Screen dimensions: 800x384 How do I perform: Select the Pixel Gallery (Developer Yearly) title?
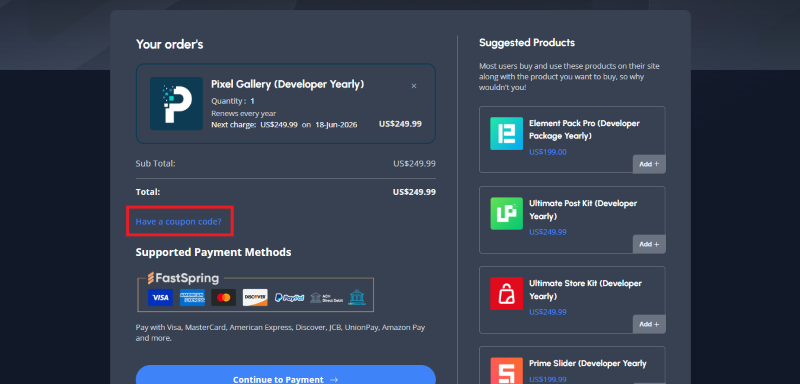pyautogui.click(x=288, y=85)
